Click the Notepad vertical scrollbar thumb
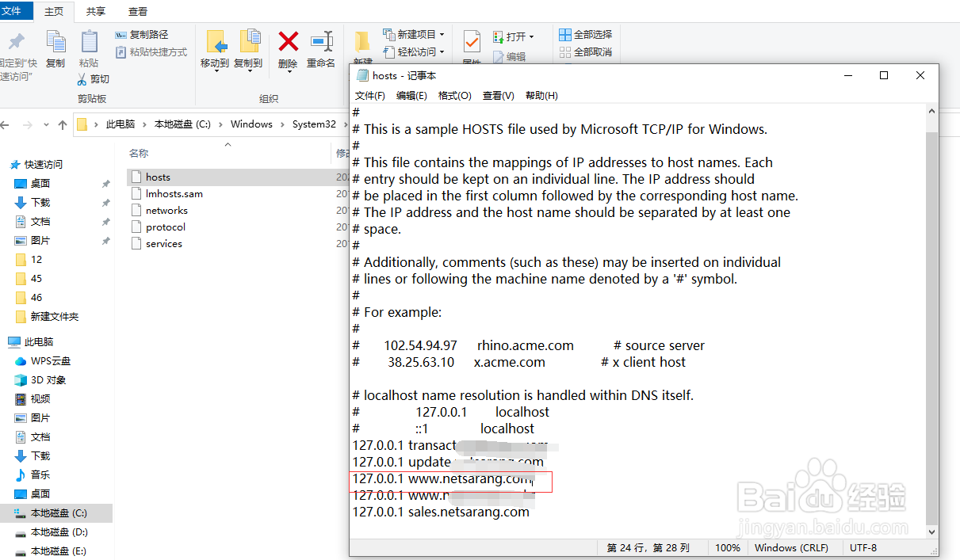Image resolution: width=960 pixels, height=560 pixels. pos(931,327)
